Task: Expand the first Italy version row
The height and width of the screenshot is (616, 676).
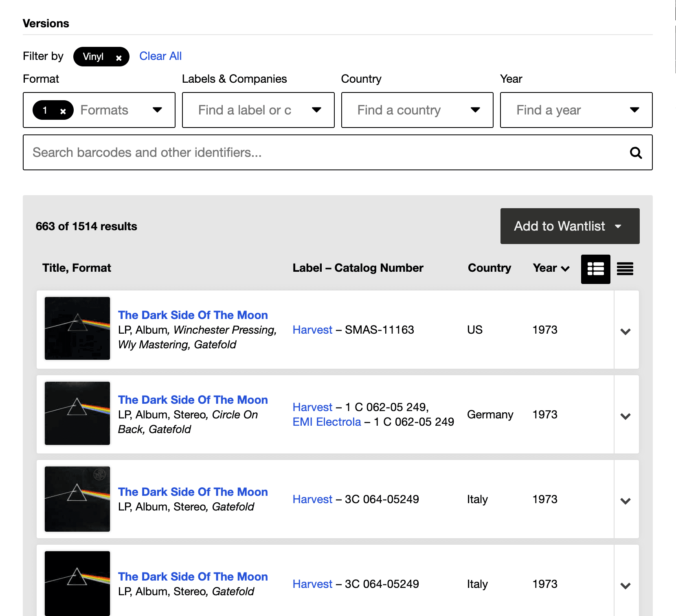Action: click(x=626, y=501)
